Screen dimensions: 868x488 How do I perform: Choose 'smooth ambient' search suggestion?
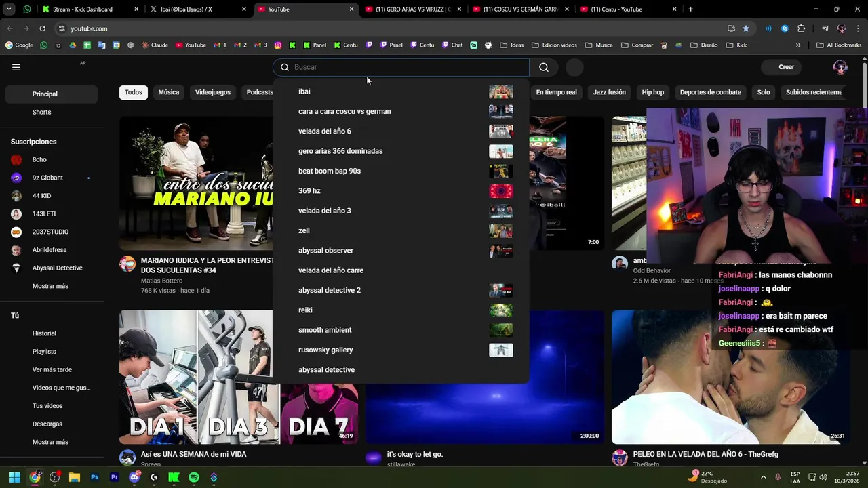click(x=401, y=330)
